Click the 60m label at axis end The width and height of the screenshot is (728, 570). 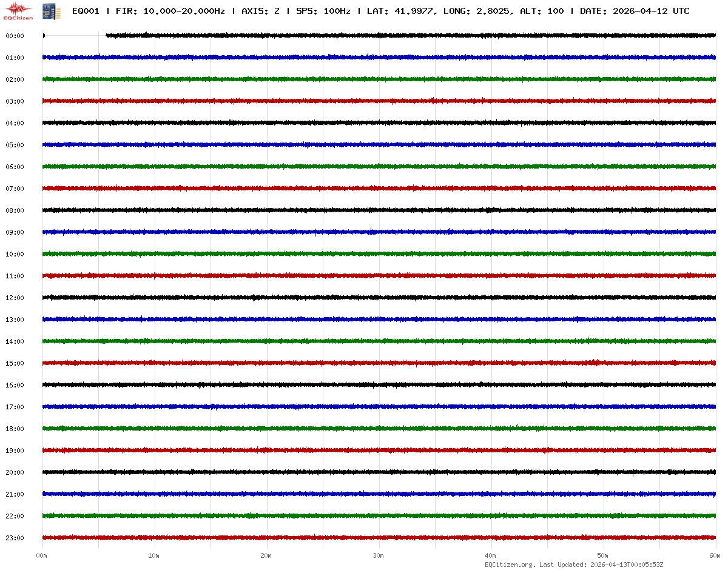715,555
